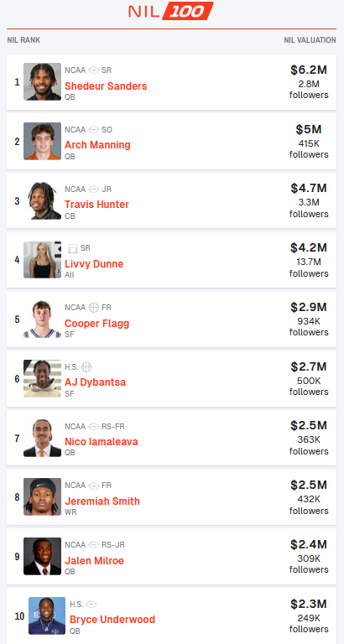Click Bryce Underwood profile photo
This screenshot has height=644, width=344.
tap(47, 615)
